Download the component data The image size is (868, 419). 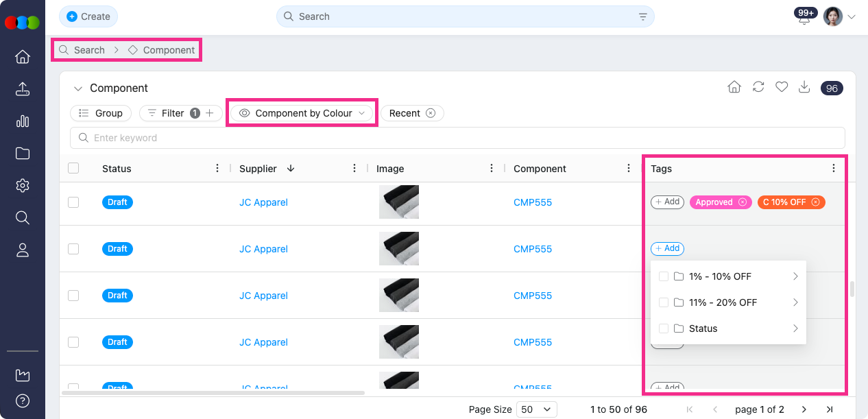[x=804, y=87]
